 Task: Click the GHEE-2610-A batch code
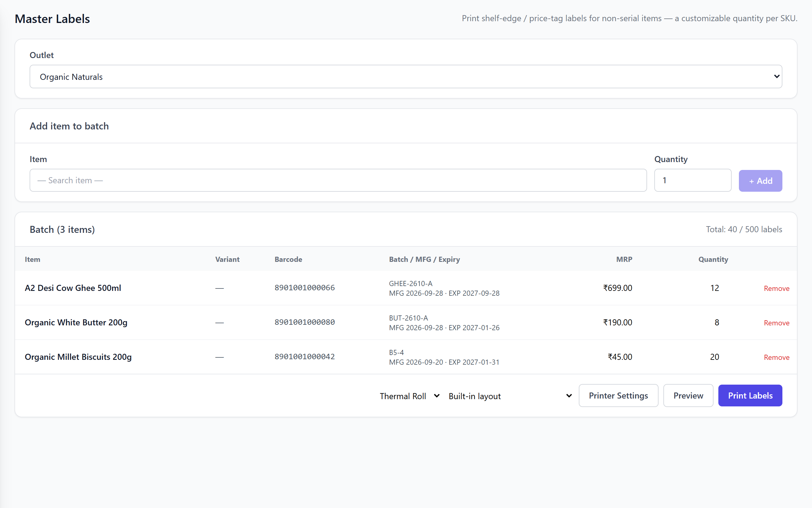pos(411,283)
